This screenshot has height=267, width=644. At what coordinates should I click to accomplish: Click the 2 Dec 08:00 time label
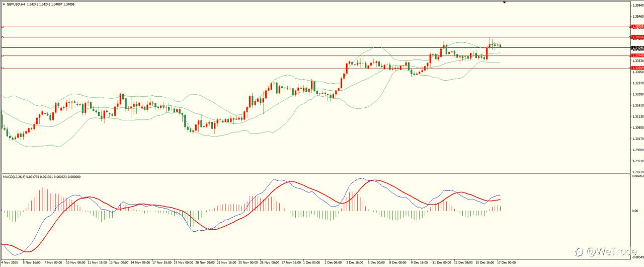[333, 262]
